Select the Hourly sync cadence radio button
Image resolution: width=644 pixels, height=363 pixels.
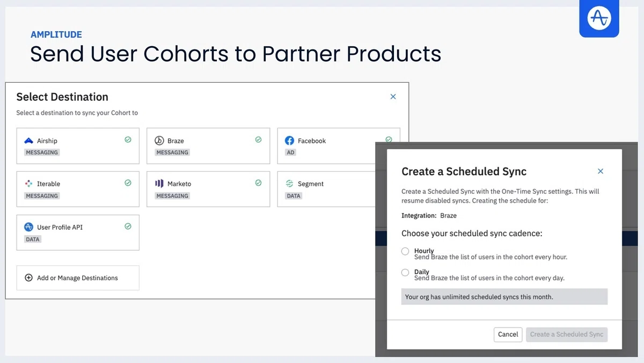coord(405,251)
